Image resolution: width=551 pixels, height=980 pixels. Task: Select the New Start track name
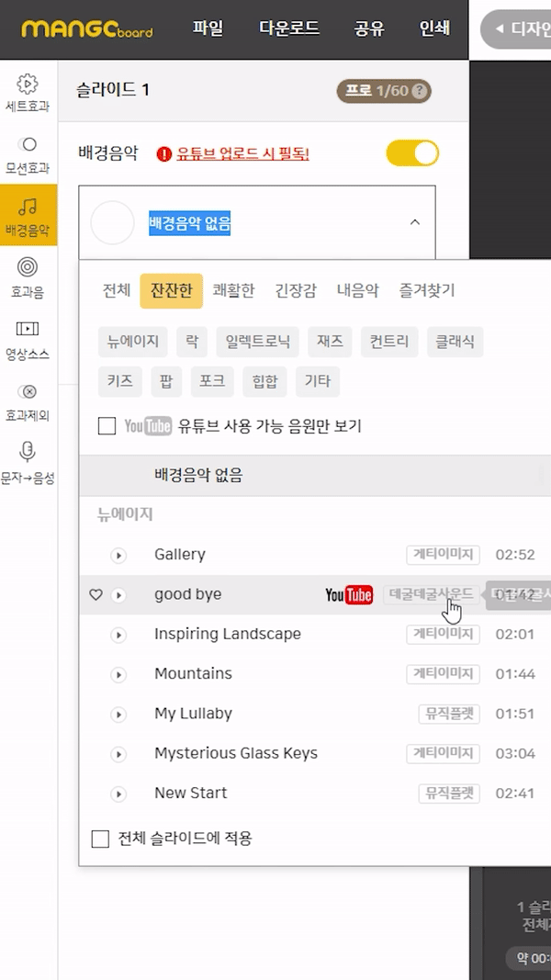[x=190, y=794]
